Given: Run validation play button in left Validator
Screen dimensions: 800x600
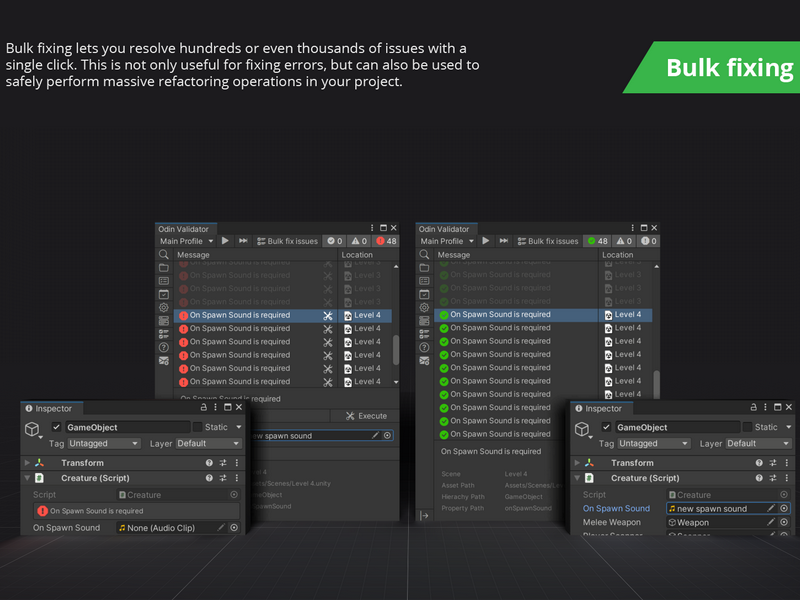Looking at the screenshot, I should pyautogui.click(x=225, y=240).
